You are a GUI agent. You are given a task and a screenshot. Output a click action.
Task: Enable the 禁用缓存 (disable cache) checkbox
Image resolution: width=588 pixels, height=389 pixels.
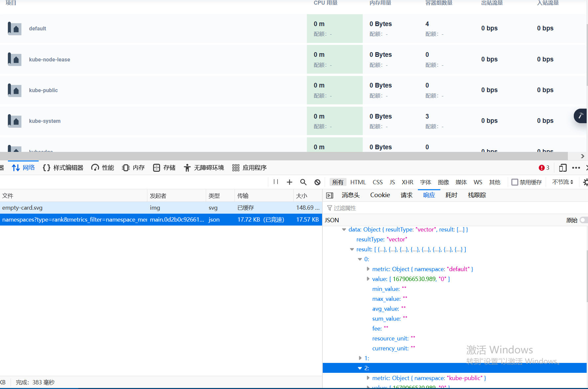point(515,182)
